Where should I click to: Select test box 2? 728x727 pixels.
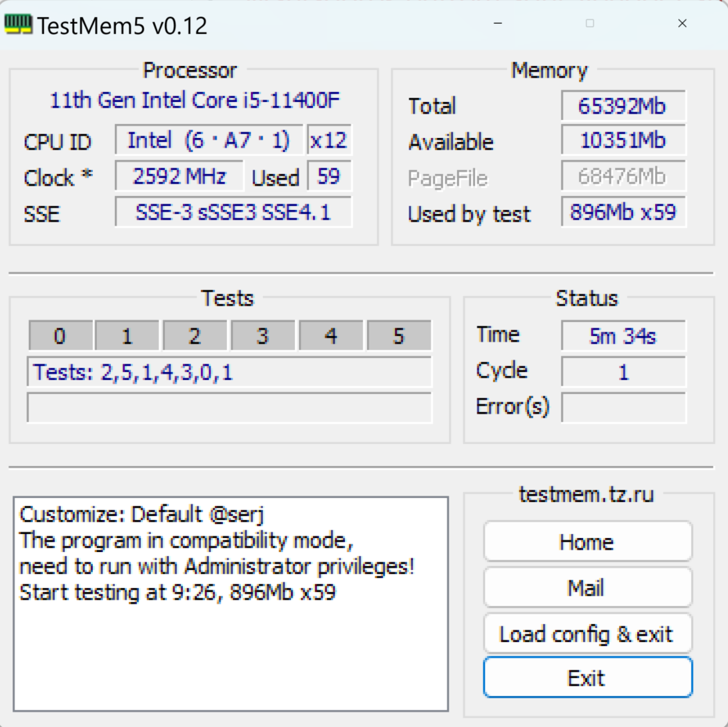click(195, 335)
